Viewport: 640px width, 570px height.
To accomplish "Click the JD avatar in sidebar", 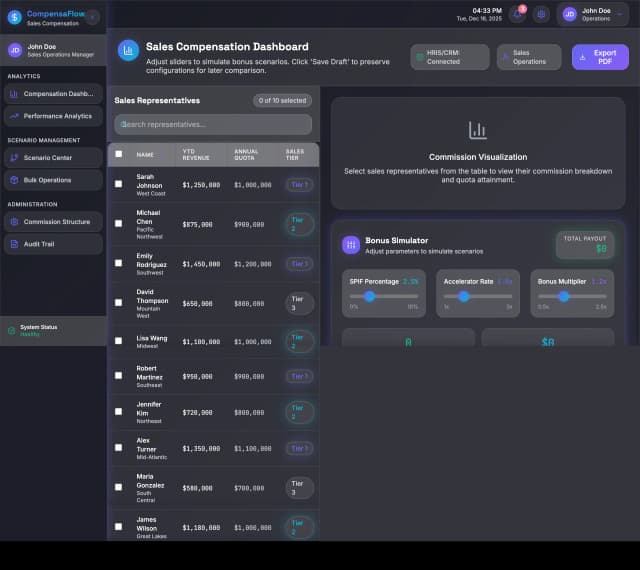I will [x=14, y=50].
